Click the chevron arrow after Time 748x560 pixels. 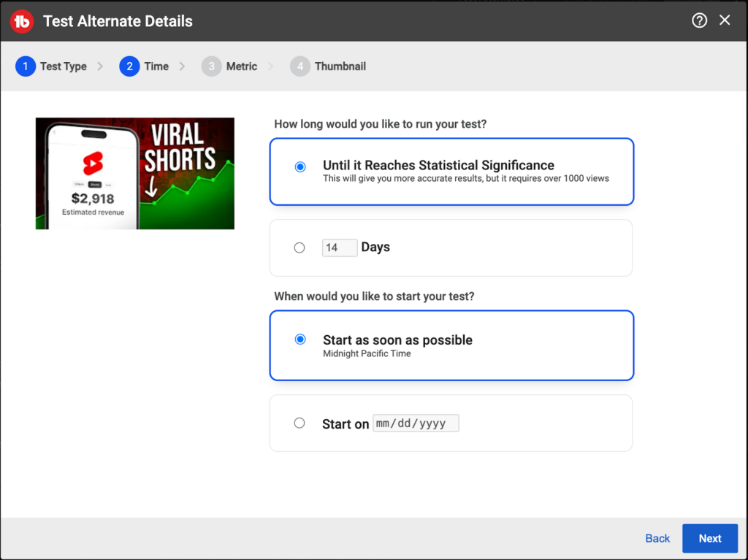(183, 66)
